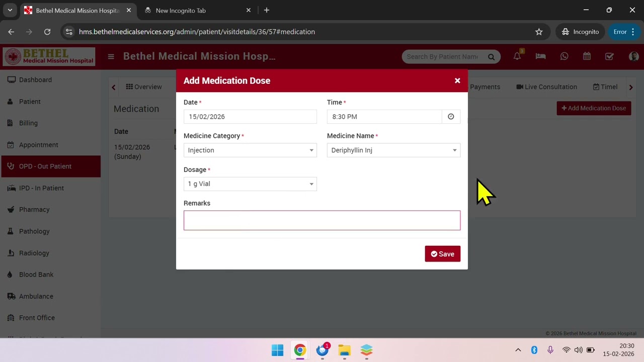The image size is (644, 362).
Task: Show hidden system tray icons
Action: (518, 350)
